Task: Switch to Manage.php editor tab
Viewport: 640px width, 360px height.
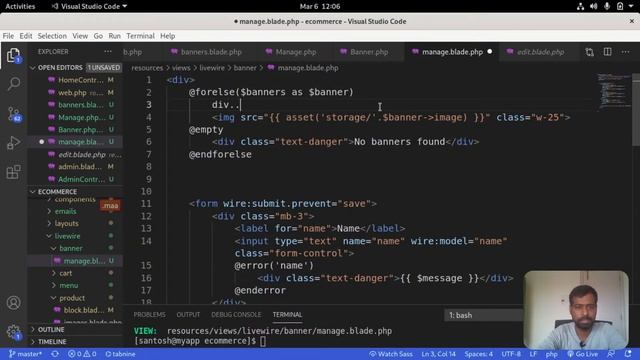Action: pyautogui.click(x=296, y=52)
